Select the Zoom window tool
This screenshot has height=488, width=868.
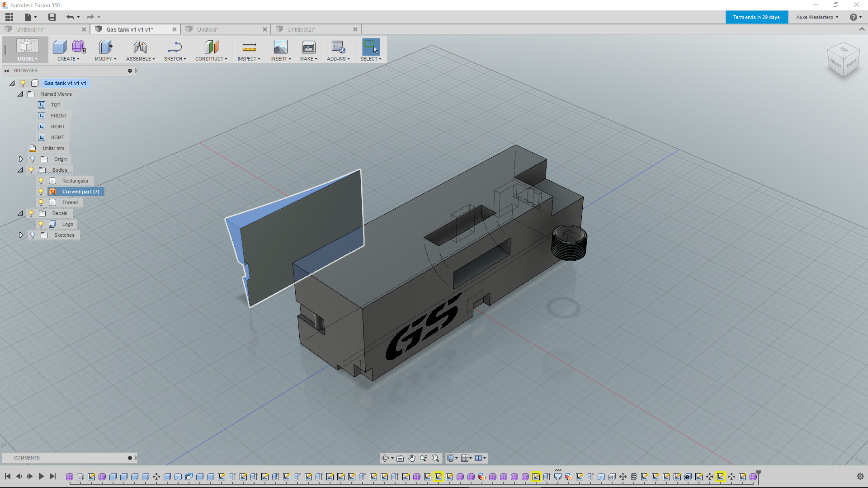[x=435, y=458]
